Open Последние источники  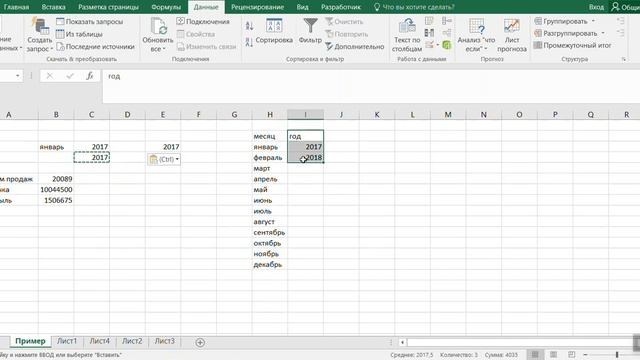[x=96, y=47]
